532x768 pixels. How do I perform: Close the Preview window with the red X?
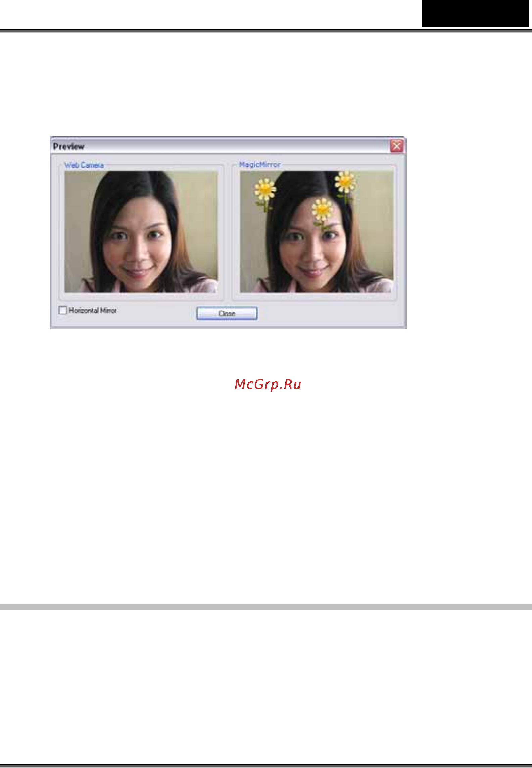[x=396, y=146]
